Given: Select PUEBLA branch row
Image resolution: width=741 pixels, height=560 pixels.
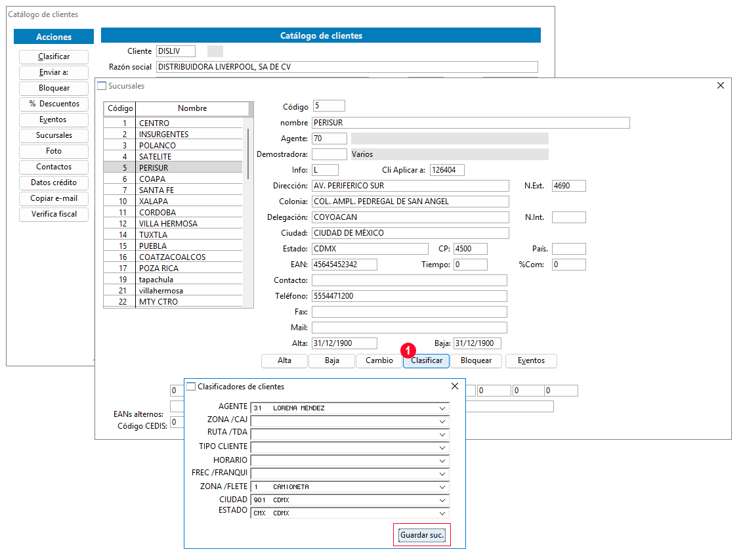Looking at the screenshot, I should pyautogui.click(x=173, y=246).
